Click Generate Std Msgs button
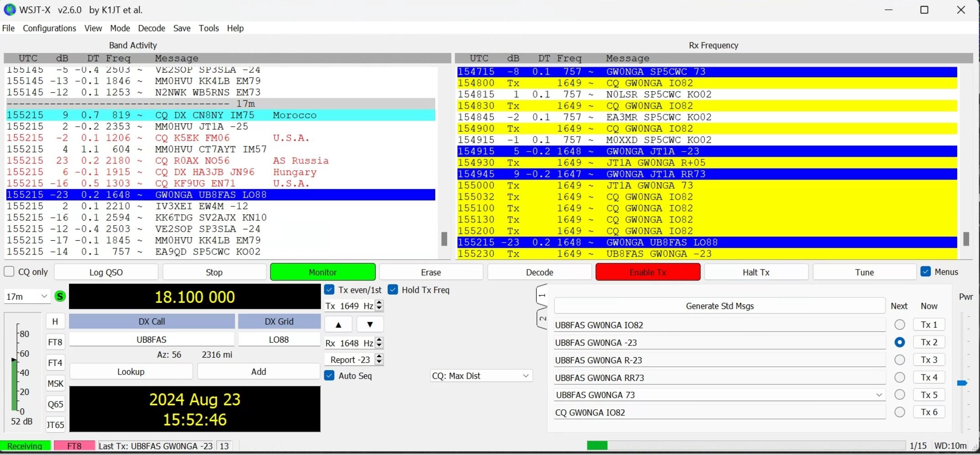980x455 pixels. pyautogui.click(x=720, y=306)
